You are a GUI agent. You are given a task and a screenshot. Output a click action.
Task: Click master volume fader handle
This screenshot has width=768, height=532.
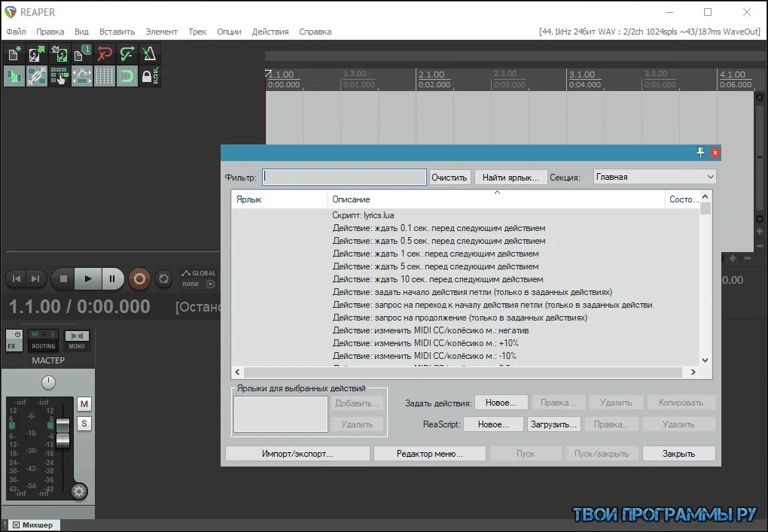tap(62, 433)
